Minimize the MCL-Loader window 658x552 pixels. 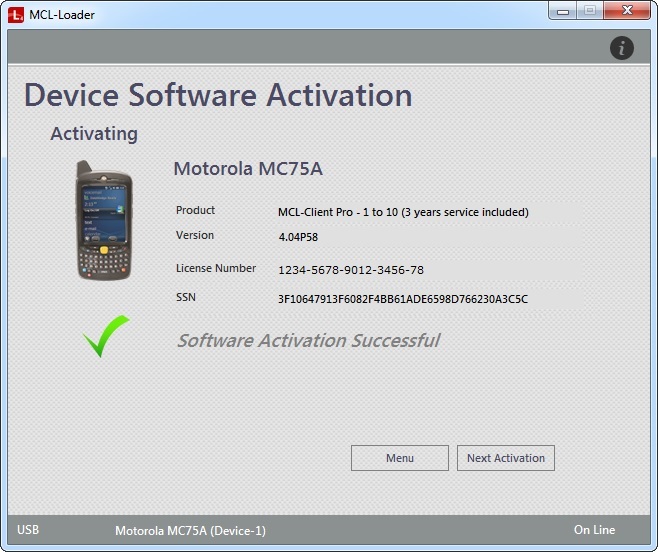[x=563, y=11]
